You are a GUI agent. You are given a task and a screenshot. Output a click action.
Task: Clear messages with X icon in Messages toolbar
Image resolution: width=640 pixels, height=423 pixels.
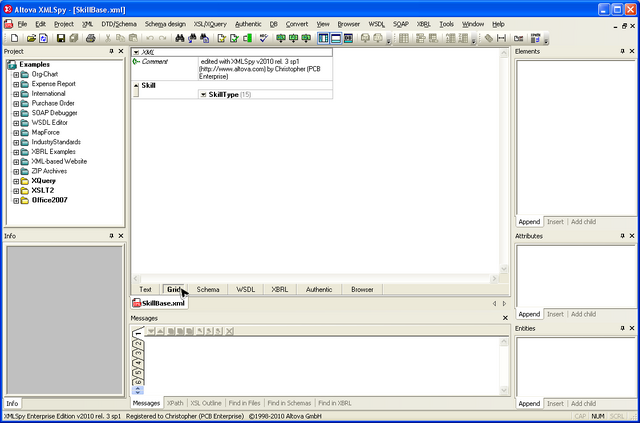pyautogui.click(x=229, y=331)
